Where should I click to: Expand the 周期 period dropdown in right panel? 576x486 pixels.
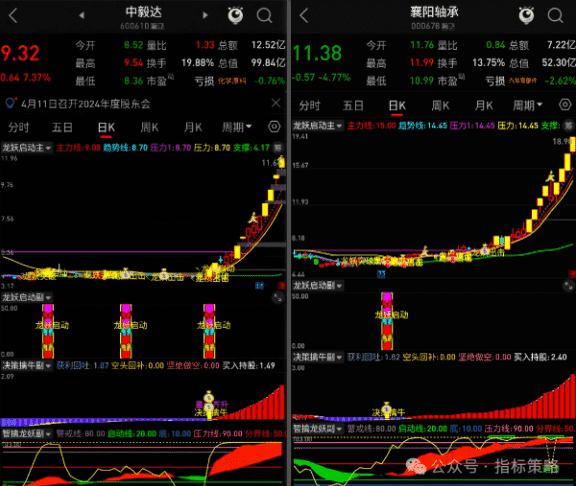528,105
